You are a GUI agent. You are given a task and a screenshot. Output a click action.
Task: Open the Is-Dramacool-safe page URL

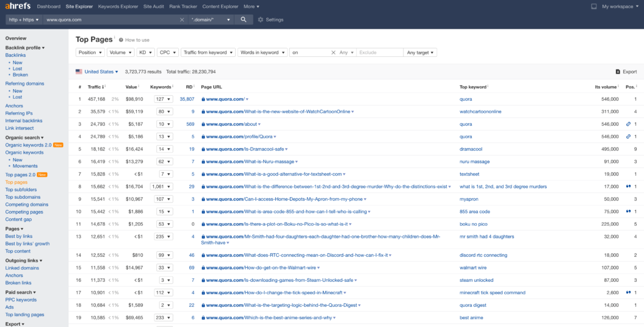point(245,149)
